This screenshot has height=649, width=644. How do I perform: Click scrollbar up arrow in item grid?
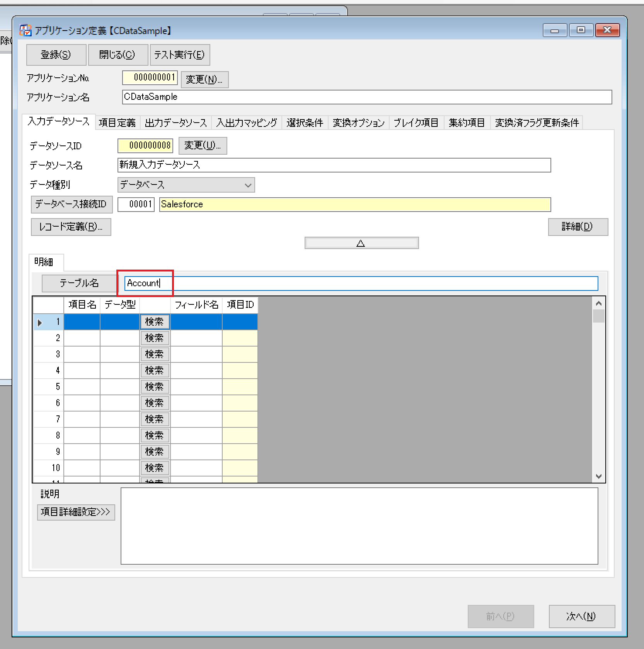click(599, 304)
